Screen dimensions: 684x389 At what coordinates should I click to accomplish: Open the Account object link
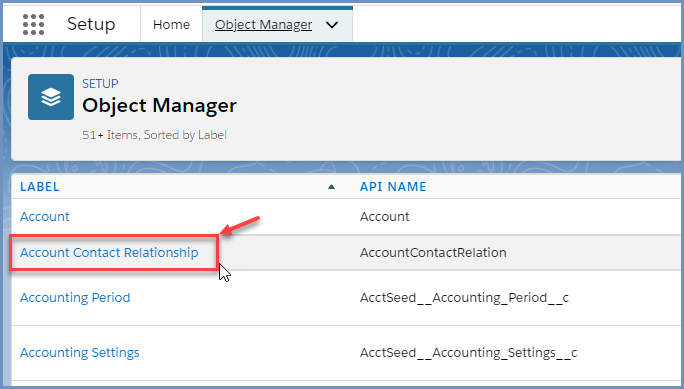(44, 216)
